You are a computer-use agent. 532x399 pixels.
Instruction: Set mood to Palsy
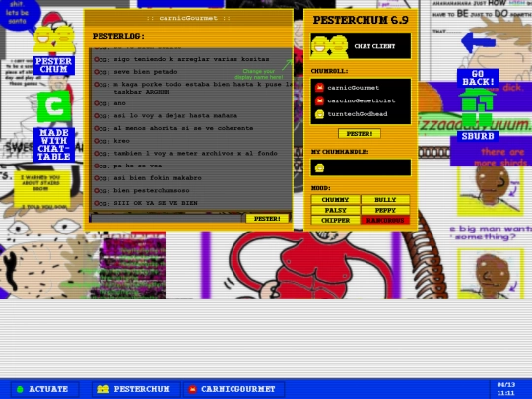335,210
